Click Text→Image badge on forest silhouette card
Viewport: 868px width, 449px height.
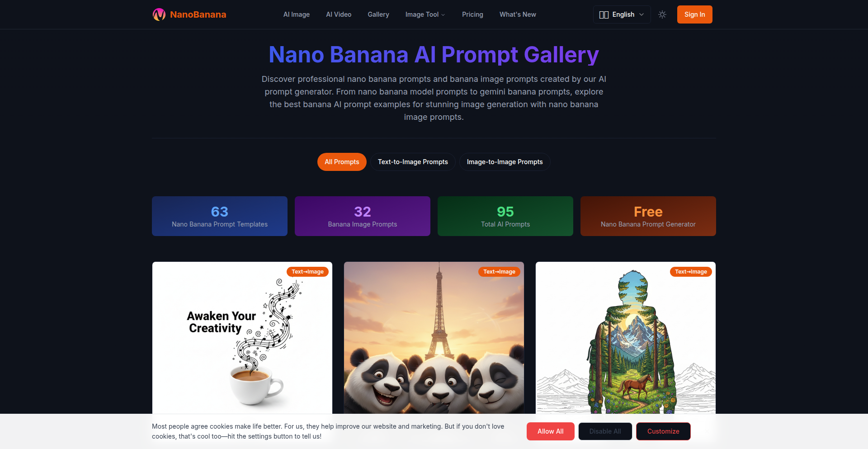(691, 272)
